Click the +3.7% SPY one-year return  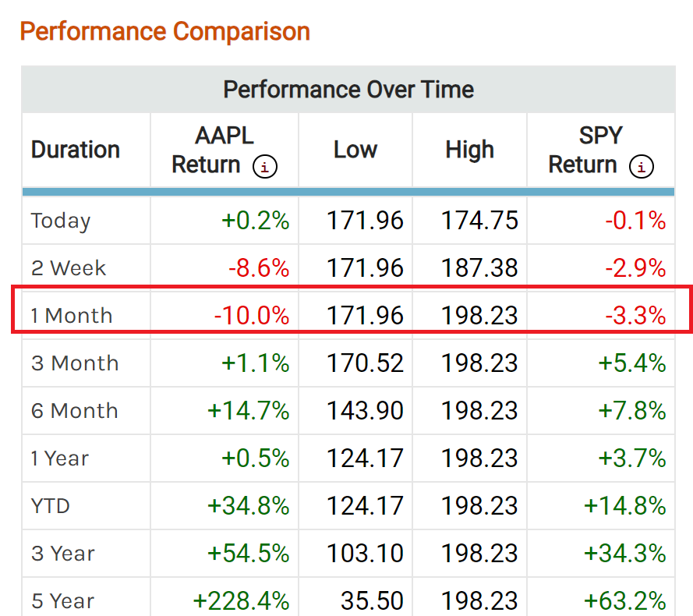pyautogui.click(x=632, y=458)
